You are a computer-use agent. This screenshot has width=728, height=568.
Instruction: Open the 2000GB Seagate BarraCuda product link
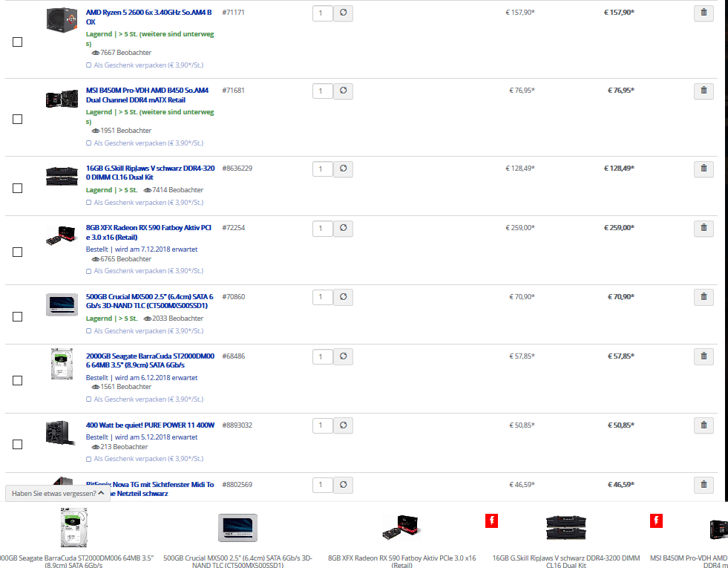[x=150, y=360]
